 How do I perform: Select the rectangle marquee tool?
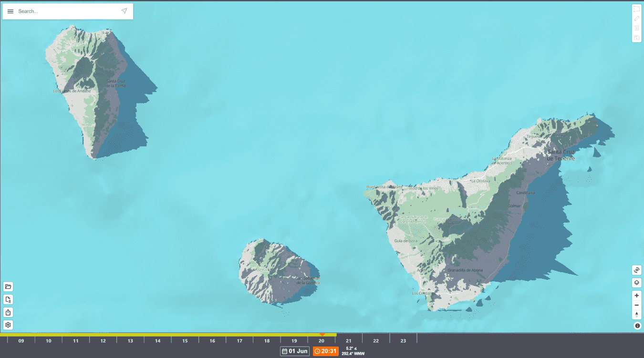pyautogui.click(x=636, y=9)
